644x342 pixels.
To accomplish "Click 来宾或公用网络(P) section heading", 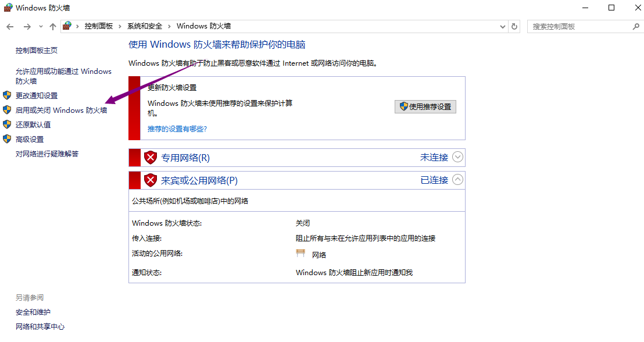I will (199, 180).
